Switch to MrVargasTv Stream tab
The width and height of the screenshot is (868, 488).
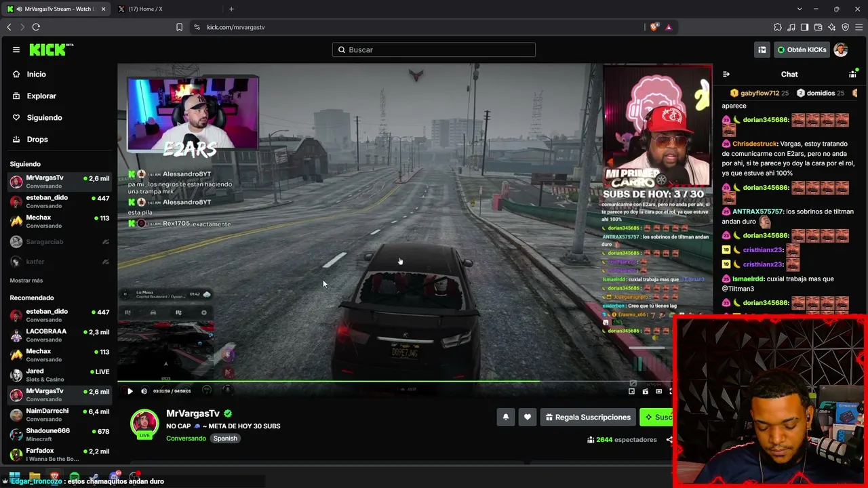tap(56, 9)
